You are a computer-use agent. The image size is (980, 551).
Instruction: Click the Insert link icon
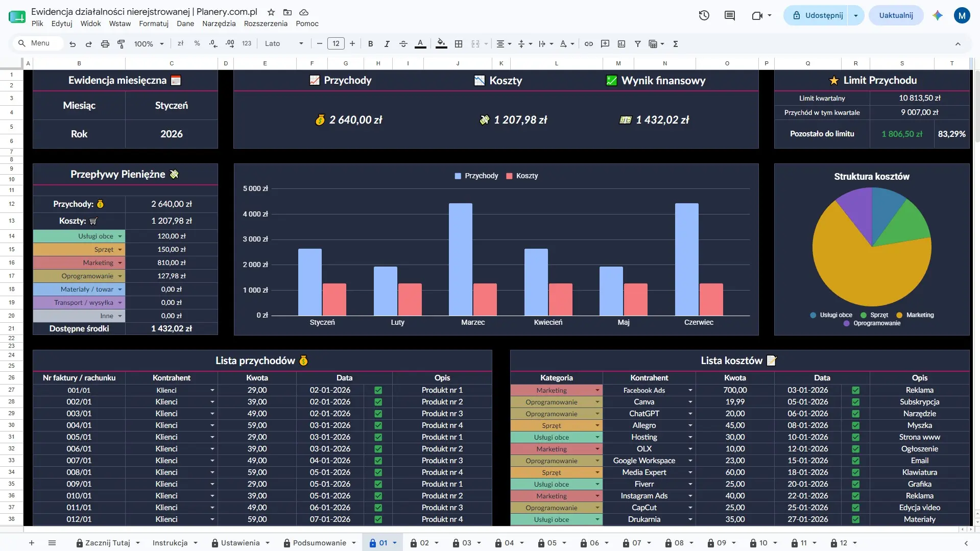pos(589,44)
